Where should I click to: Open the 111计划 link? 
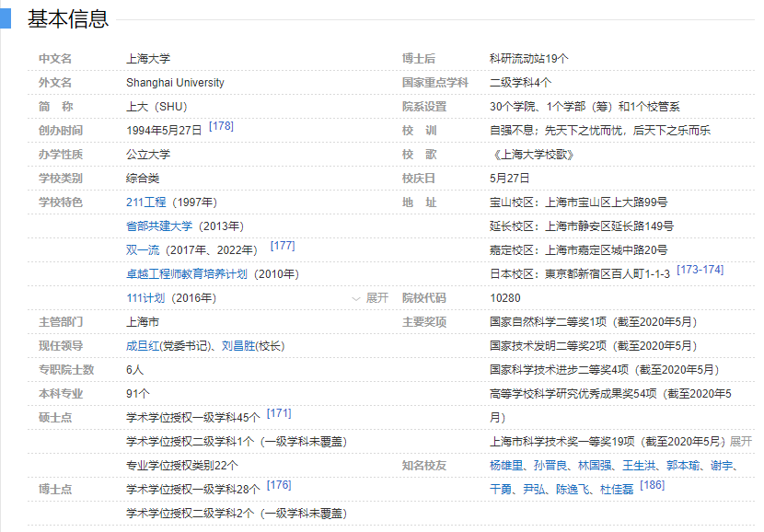pos(145,298)
